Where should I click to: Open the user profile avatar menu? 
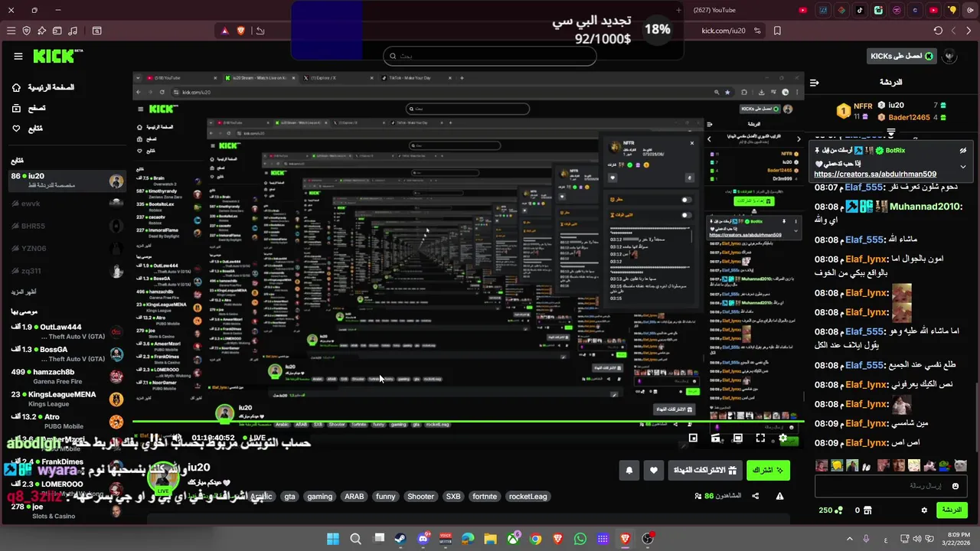click(950, 56)
